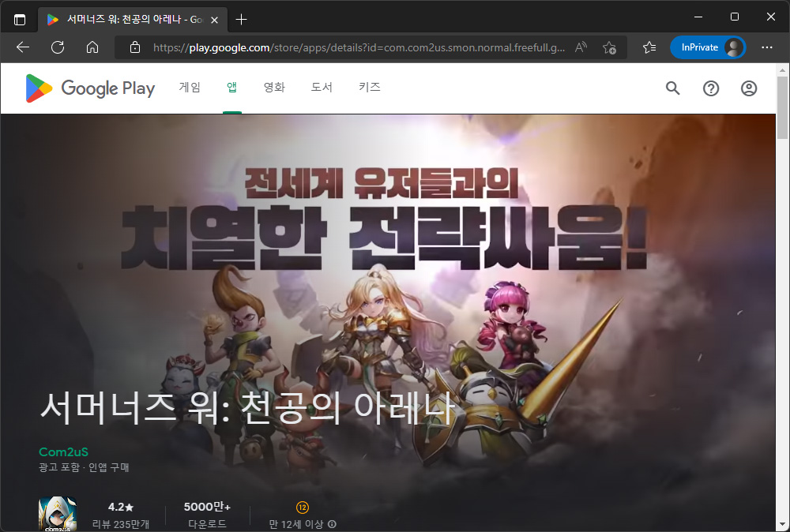Search Google Play with magnifier icon
The height and width of the screenshot is (532, 790).
pyautogui.click(x=672, y=88)
